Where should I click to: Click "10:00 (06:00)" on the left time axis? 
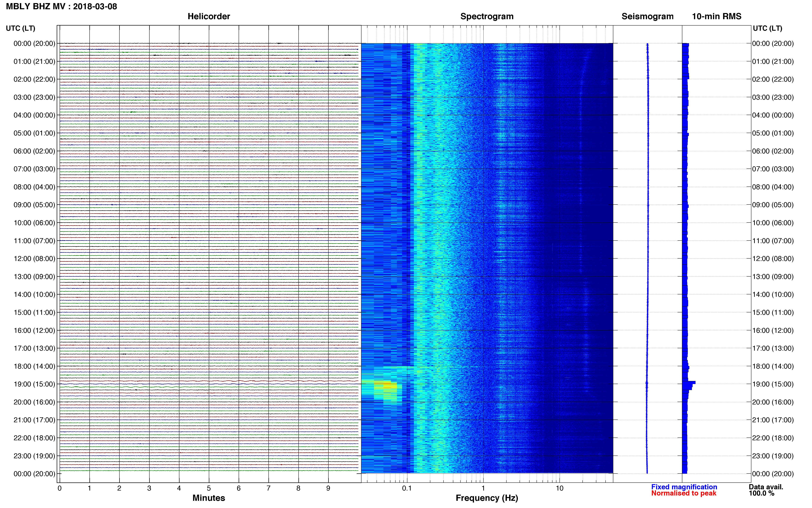(x=34, y=223)
